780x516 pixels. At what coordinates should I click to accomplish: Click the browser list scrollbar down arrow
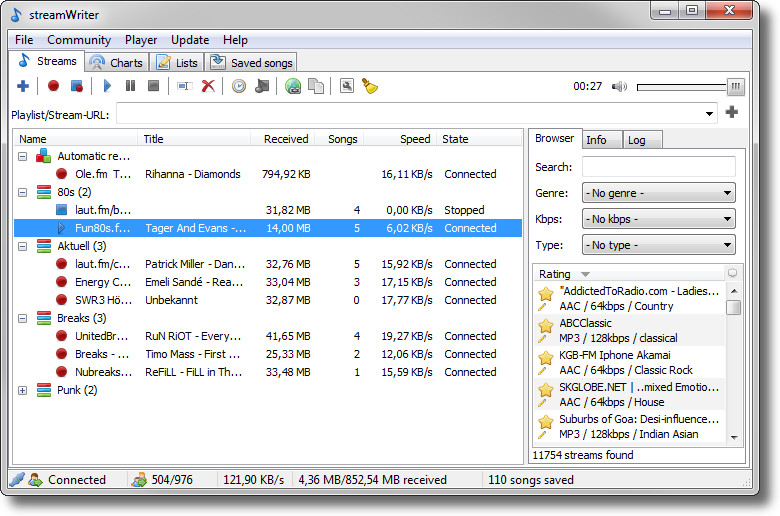coord(734,437)
